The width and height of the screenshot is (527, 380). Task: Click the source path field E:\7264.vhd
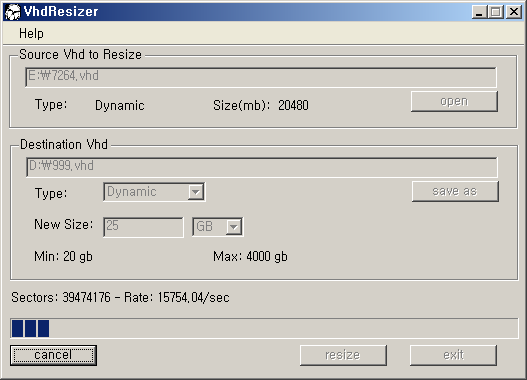261,77
